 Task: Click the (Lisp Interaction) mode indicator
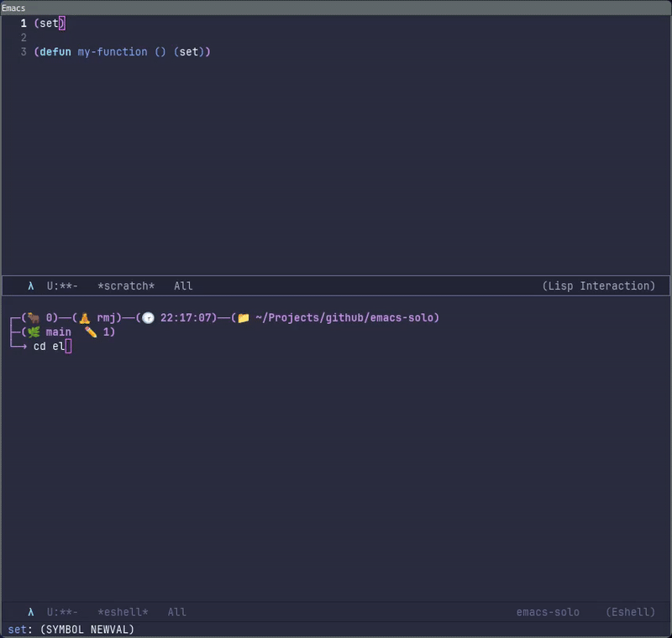(x=599, y=286)
